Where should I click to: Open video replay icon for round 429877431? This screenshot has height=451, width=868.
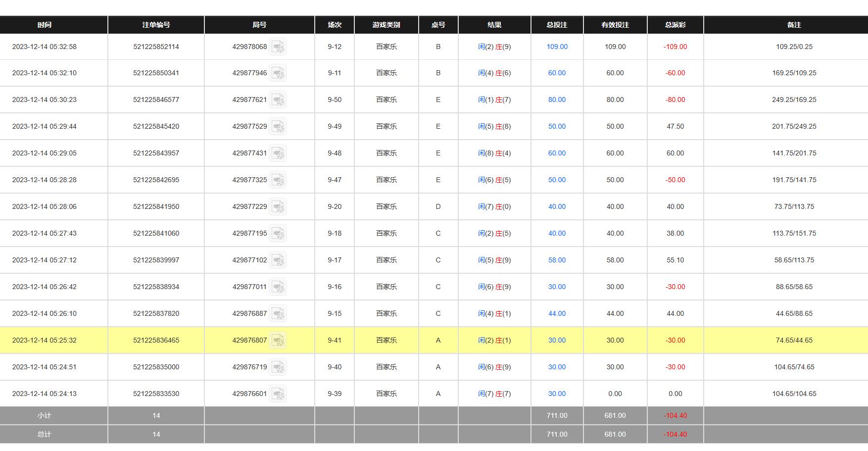click(x=278, y=153)
